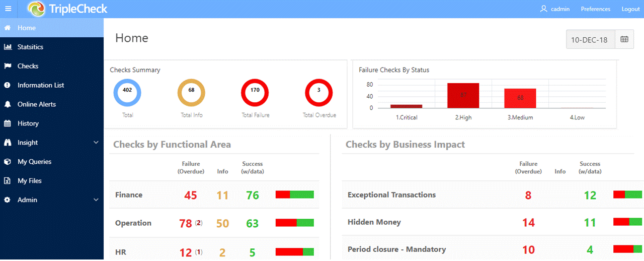
Task: Click Finance info count 11
Action: click(222, 195)
